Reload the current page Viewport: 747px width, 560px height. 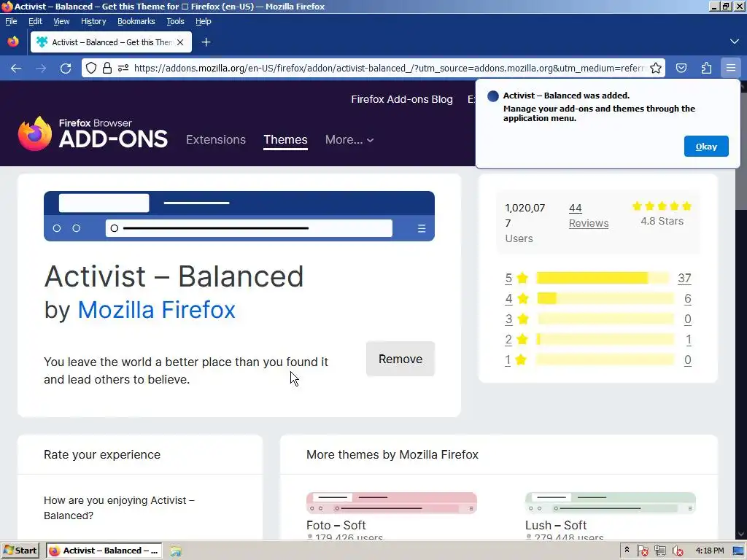66,68
